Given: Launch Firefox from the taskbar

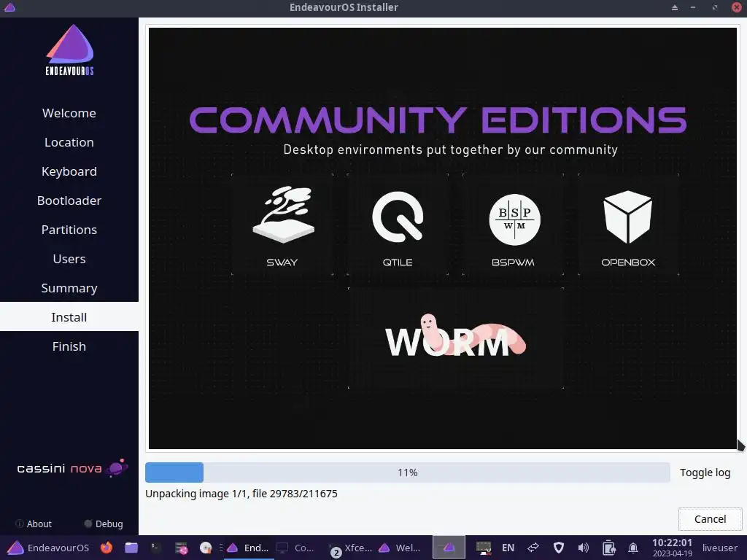Looking at the screenshot, I should (x=107, y=548).
